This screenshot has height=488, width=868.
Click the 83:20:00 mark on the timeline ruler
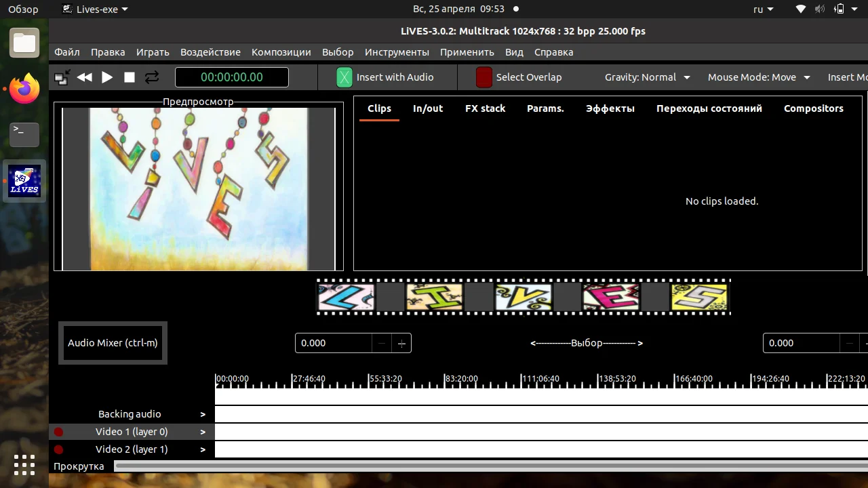461,379
